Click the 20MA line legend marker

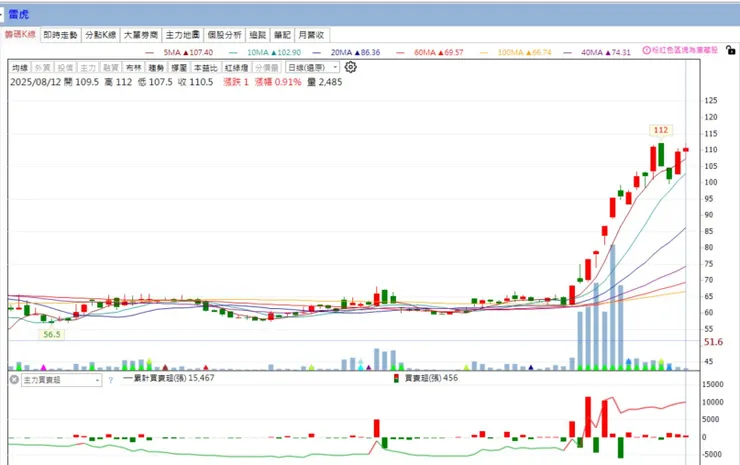tap(317, 53)
